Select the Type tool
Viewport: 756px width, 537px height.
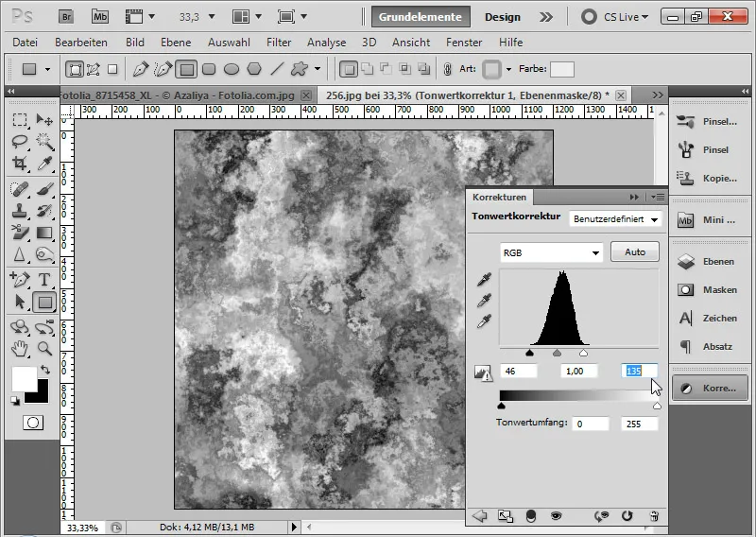[44, 279]
